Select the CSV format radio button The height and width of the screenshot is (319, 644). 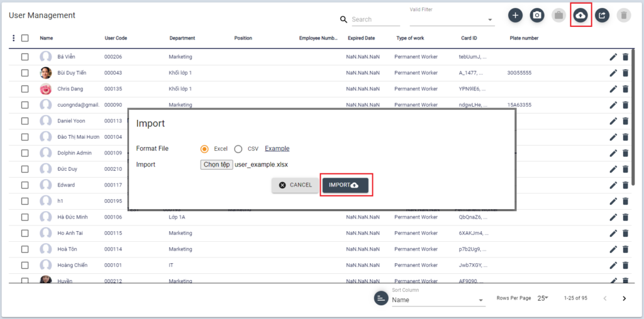coord(238,149)
